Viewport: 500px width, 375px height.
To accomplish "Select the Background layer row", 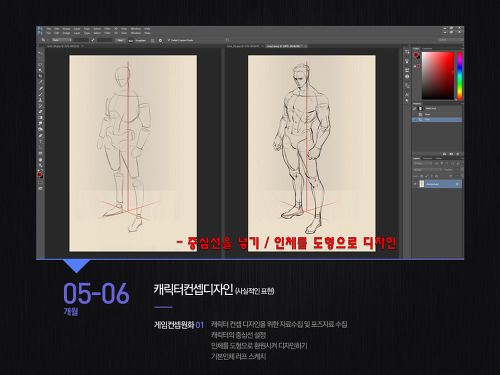I will (438, 184).
